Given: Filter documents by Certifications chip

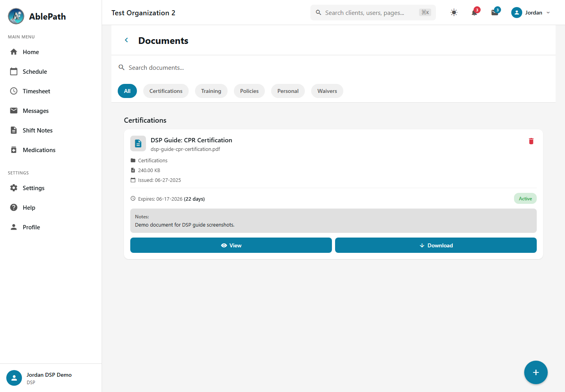Looking at the screenshot, I should (x=166, y=91).
